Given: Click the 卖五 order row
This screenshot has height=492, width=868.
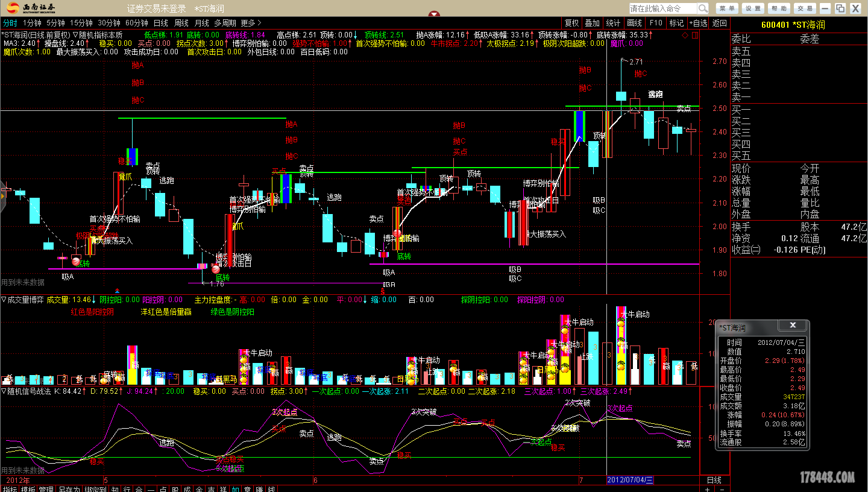Looking at the screenshot, I should pyautogui.click(x=799, y=51).
